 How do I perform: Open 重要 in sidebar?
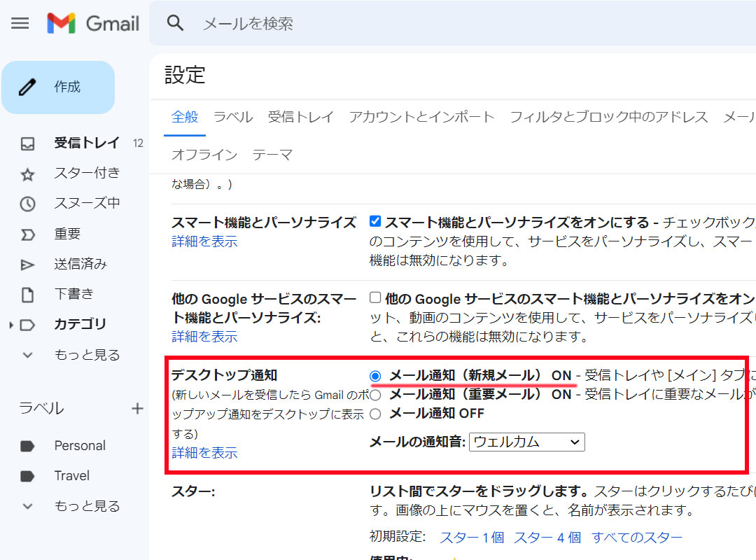tap(67, 234)
